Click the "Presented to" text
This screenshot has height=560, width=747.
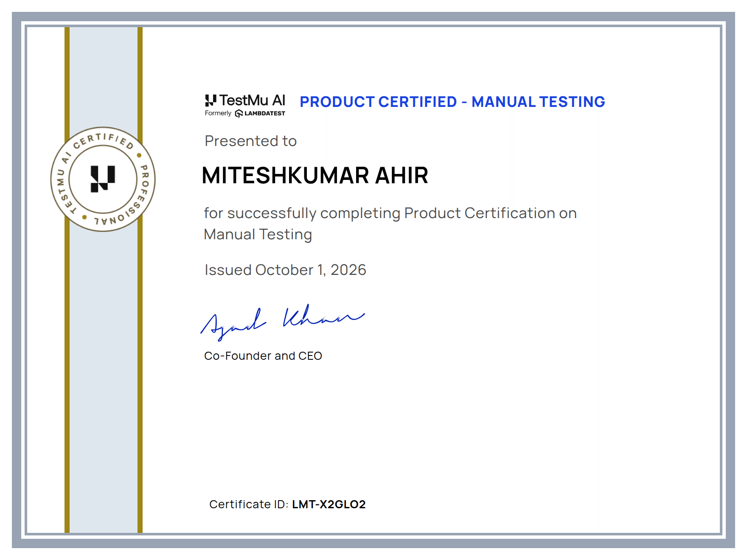[250, 141]
